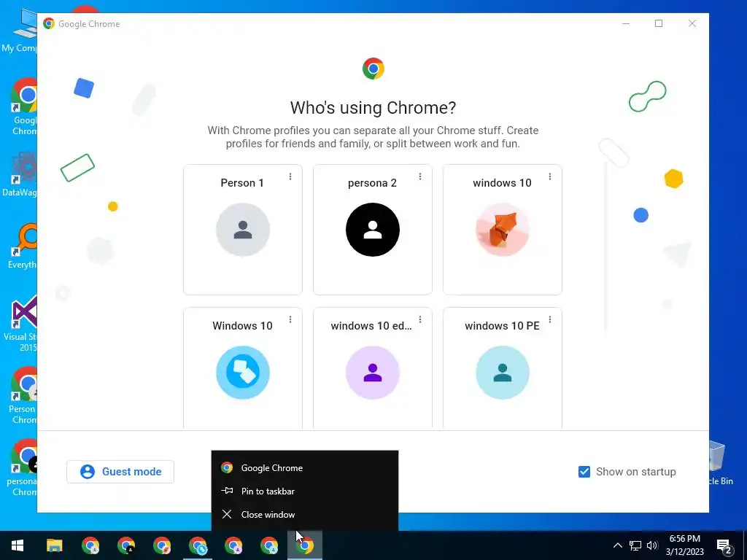
Task: Select the DataWag desktop shortcut
Action: point(19,174)
